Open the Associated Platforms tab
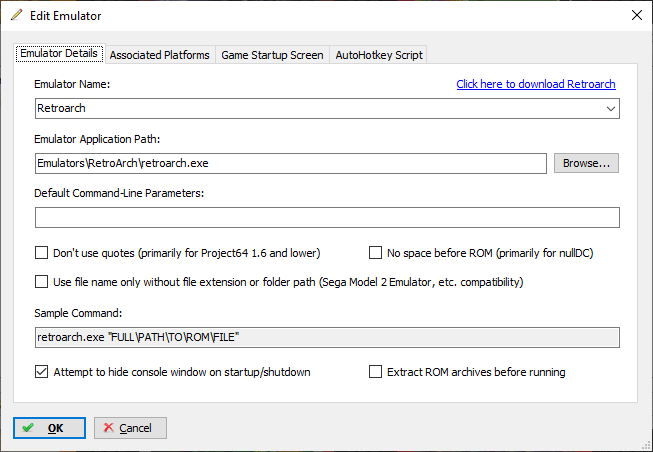Viewport: 653px width, 452px height. click(160, 55)
